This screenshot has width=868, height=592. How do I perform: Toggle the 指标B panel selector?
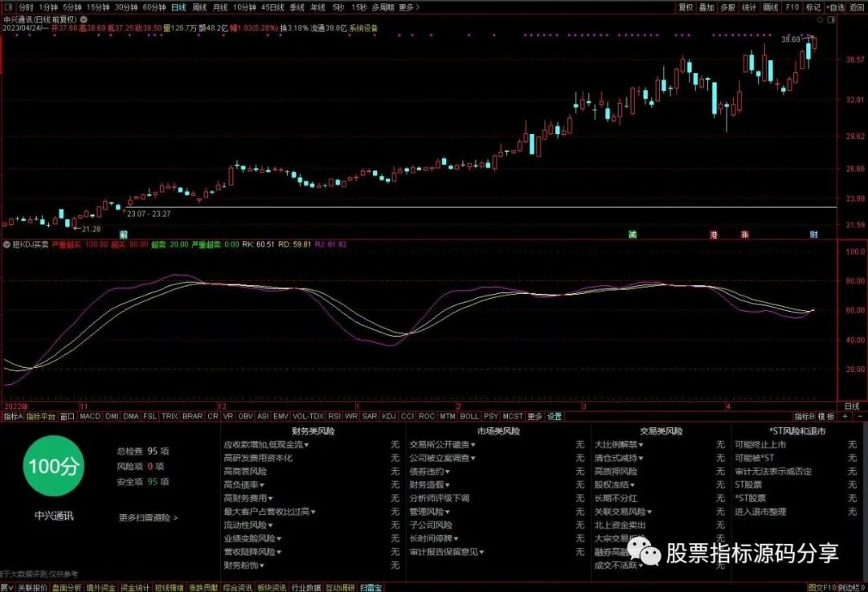point(805,416)
